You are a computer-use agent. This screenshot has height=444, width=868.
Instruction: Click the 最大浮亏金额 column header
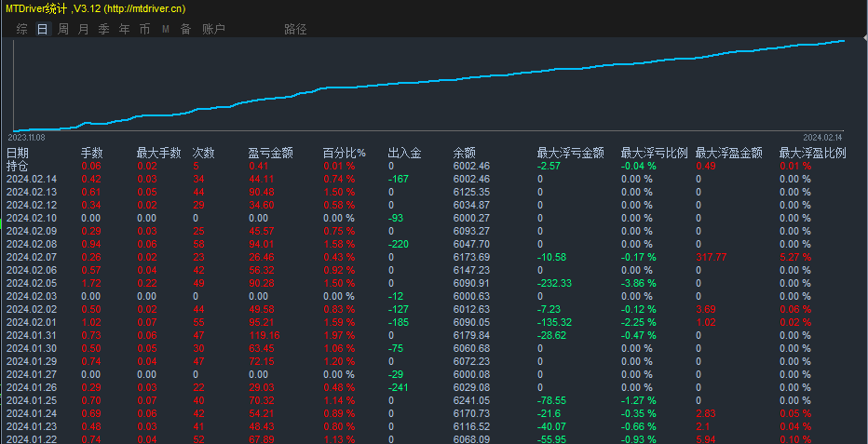(x=570, y=154)
